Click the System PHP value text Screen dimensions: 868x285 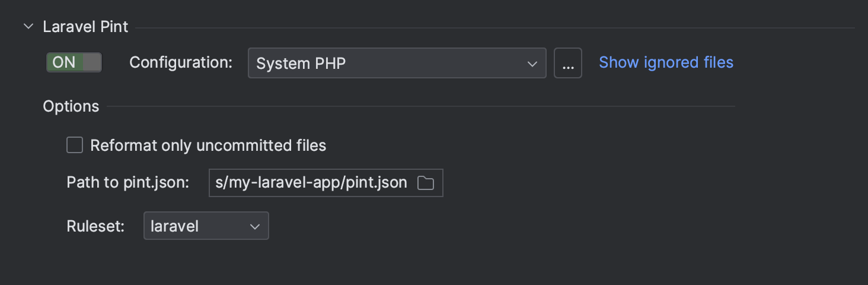point(301,64)
